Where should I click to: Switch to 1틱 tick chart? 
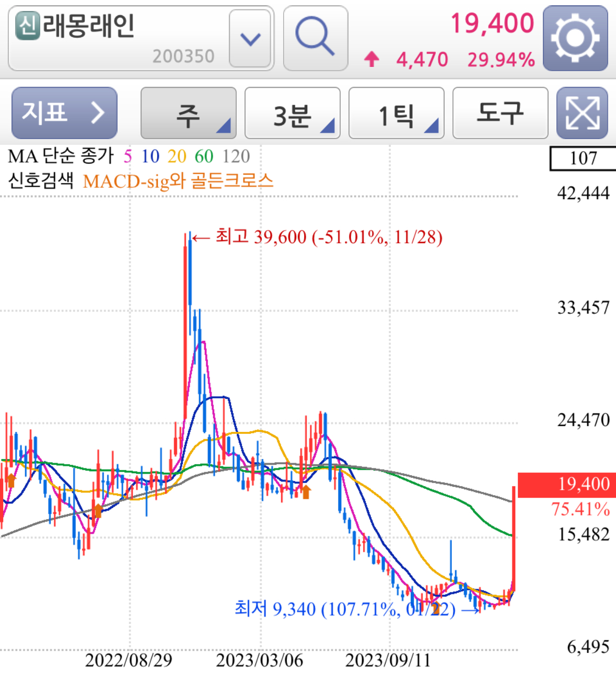[x=396, y=112]
